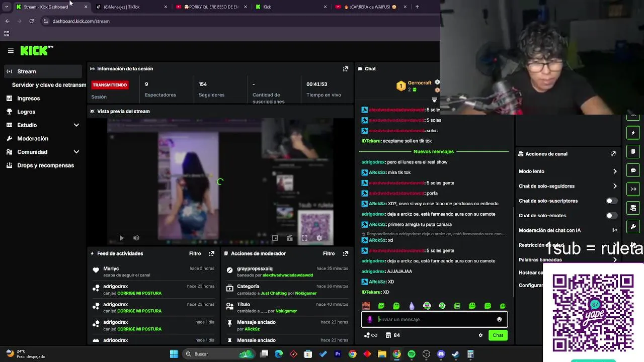Pop out the Feed de actividades panel
644x362 pixels.
click(211, 253)
